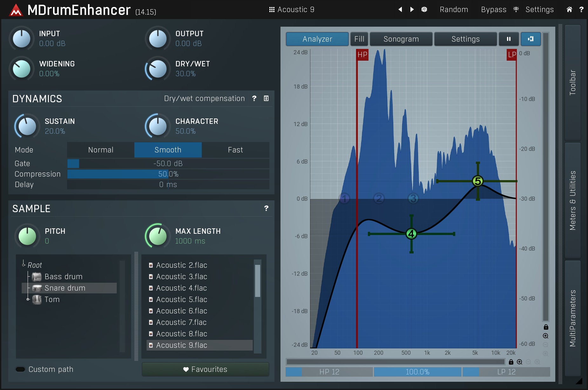Pause the analyzer display

click(509, 39)
